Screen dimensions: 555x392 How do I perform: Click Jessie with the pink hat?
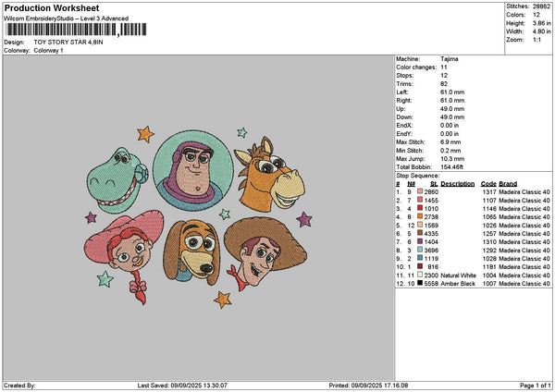[124, 256]
